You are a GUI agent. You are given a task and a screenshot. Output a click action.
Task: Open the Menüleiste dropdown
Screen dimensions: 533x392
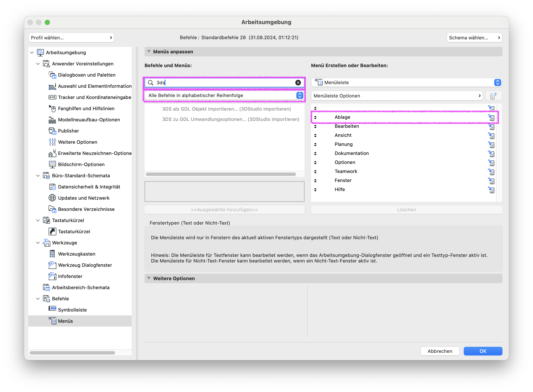tap(406, 83)
